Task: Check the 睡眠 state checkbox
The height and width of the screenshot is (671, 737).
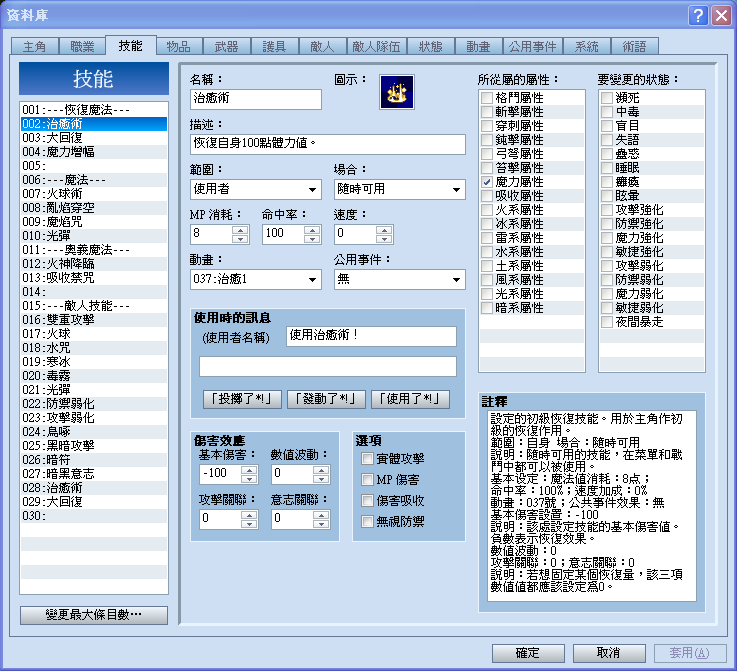Action: 607,168
